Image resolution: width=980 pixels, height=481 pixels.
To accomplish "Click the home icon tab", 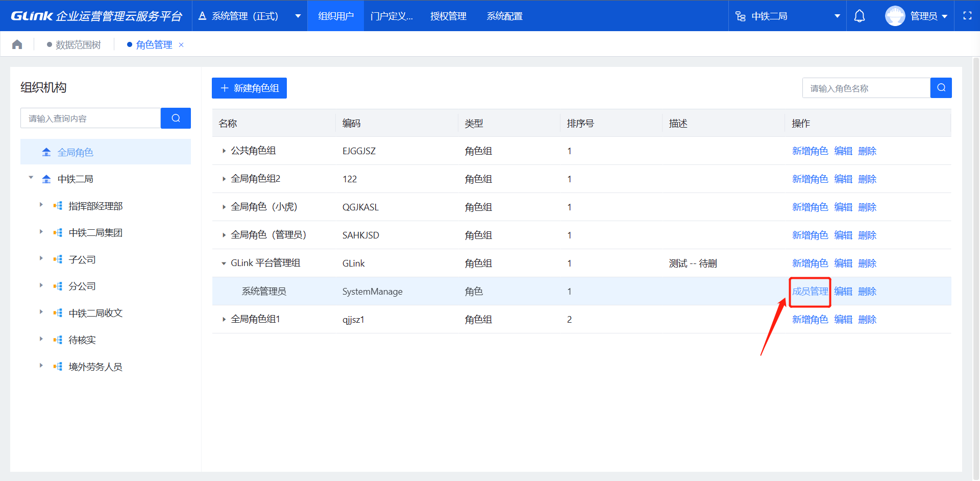I will [17, 44].
